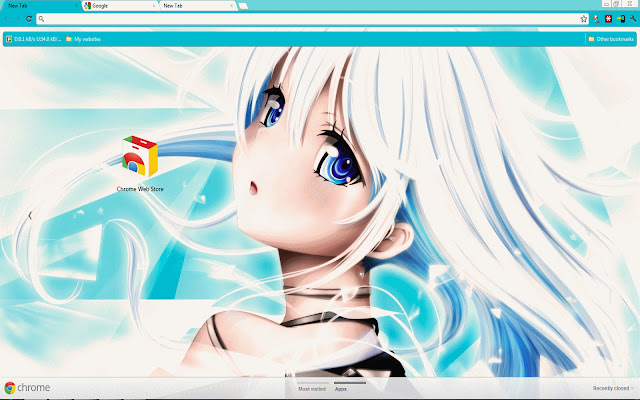
Task: Focus the address bar
Action: click(312, 19)
